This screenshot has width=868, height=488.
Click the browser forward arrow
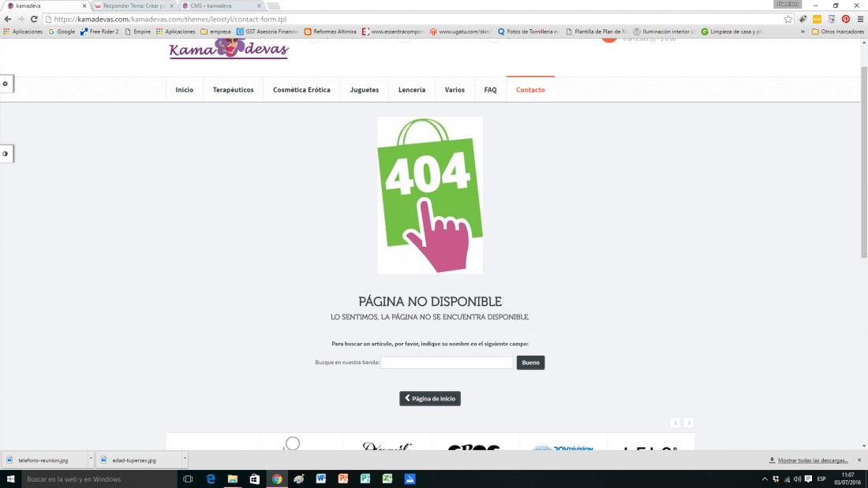[21, 19]
